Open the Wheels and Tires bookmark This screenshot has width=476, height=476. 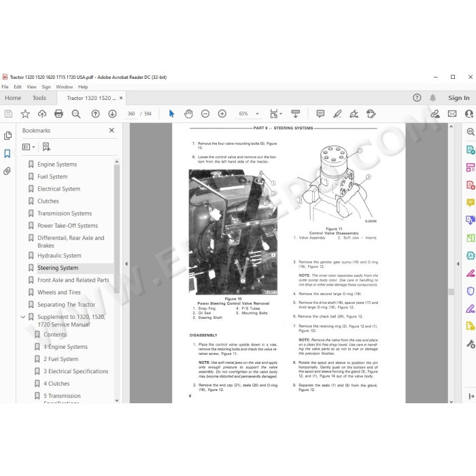[x=59, y=292]
